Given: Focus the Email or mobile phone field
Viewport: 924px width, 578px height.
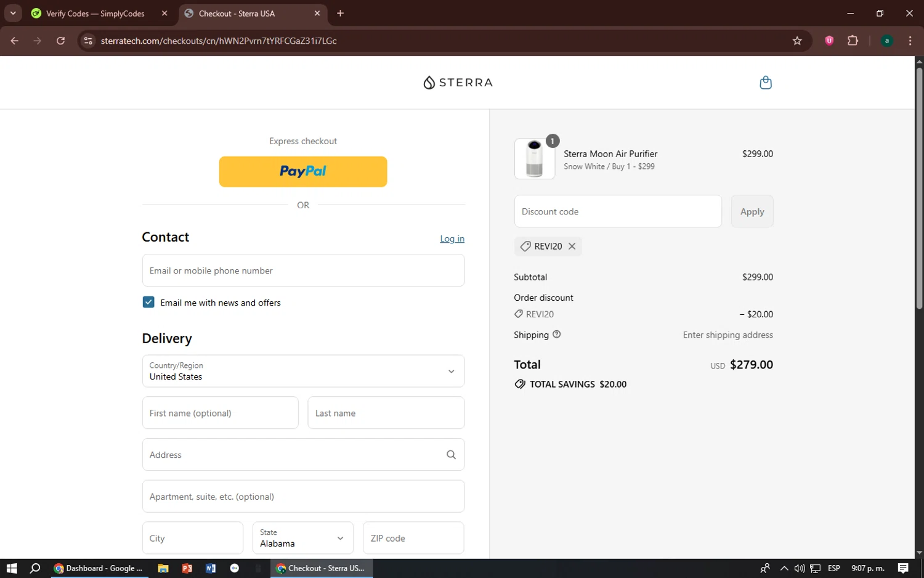Looking at the screenshot, I should [x=303, y=271].
